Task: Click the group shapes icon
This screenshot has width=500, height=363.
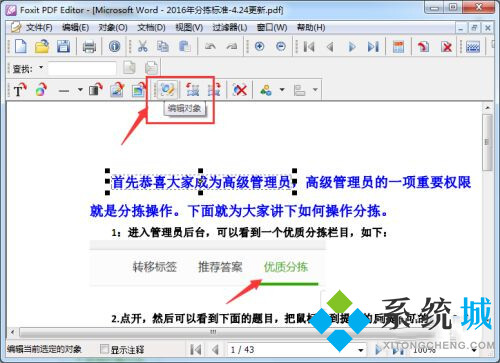Action: click(x=266, y=90)
